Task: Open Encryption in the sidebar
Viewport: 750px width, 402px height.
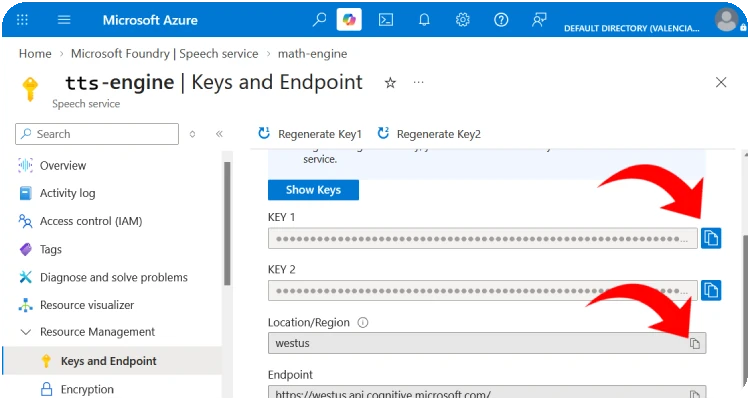Action: [87, 389]
